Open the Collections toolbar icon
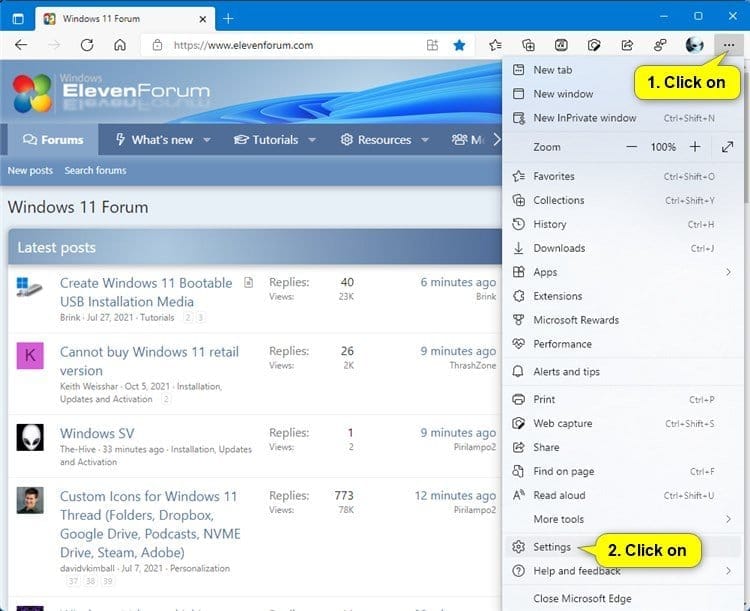The image size is (750, 611). (528, 45)
